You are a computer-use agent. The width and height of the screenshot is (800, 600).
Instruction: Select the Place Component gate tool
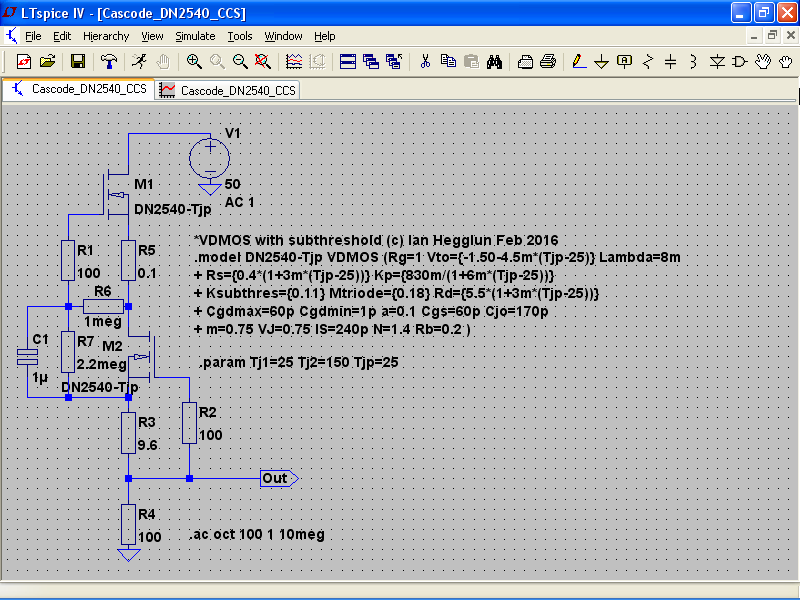click(740, 62)
